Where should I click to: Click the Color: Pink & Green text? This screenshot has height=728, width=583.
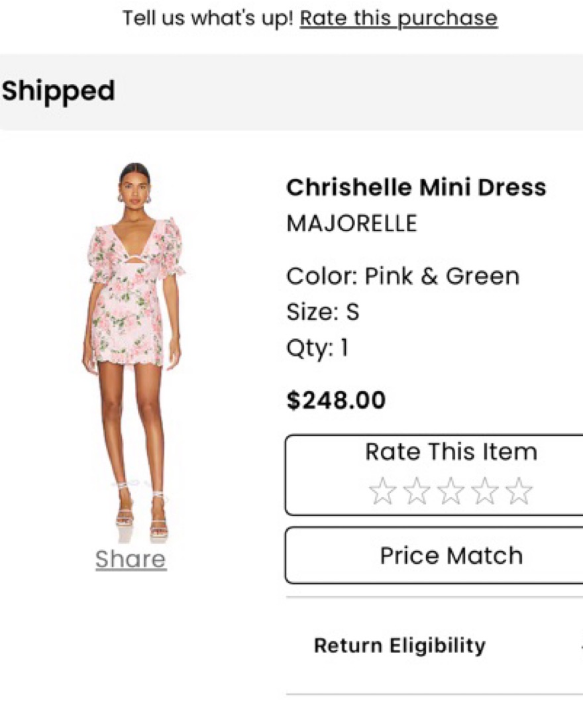[x=403, y=276]
